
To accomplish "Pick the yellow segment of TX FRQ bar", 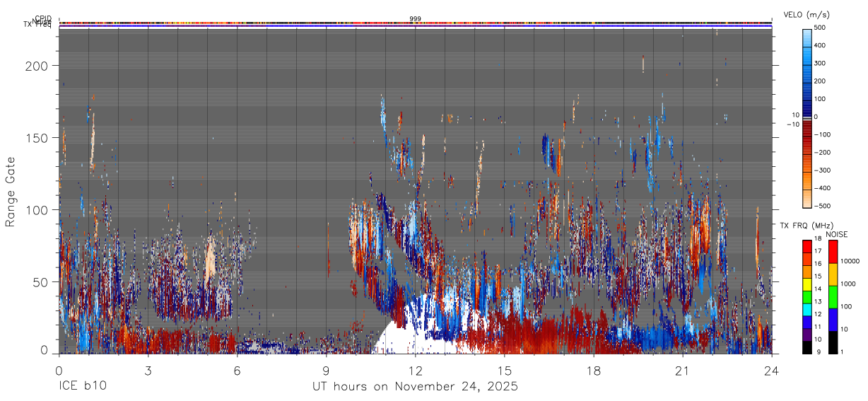I will click(x=807, y=284).
